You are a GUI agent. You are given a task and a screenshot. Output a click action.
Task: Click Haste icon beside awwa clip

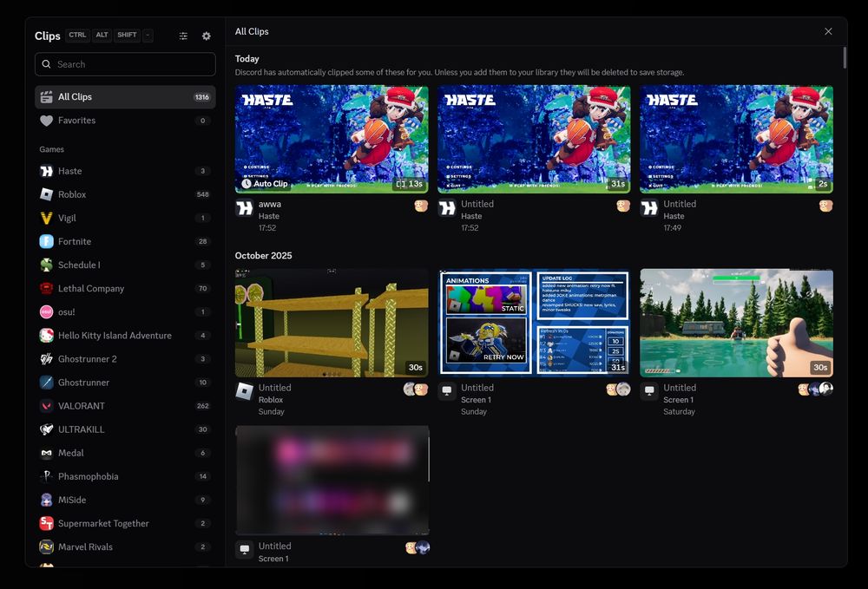244,208
